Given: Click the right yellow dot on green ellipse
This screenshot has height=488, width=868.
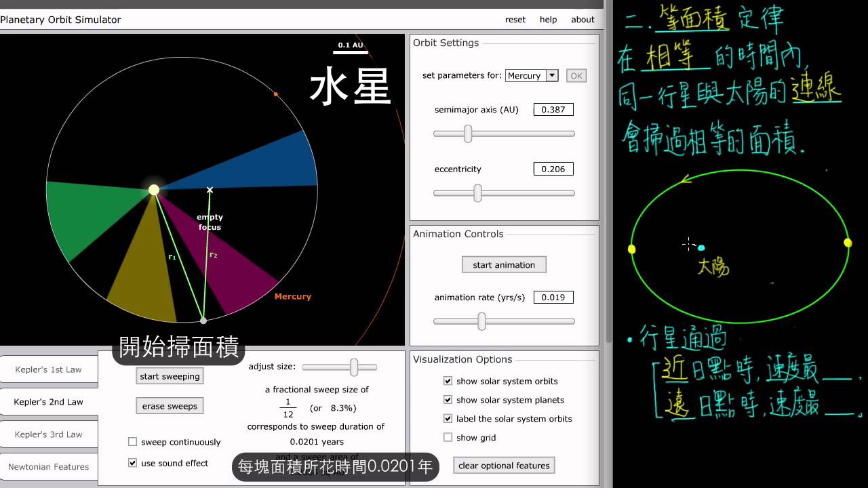Looking at the screenshot, I should coord(848,243).
